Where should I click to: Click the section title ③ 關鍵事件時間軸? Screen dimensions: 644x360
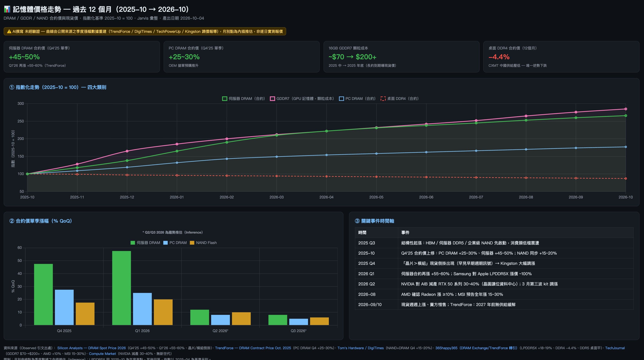[375, 221]
